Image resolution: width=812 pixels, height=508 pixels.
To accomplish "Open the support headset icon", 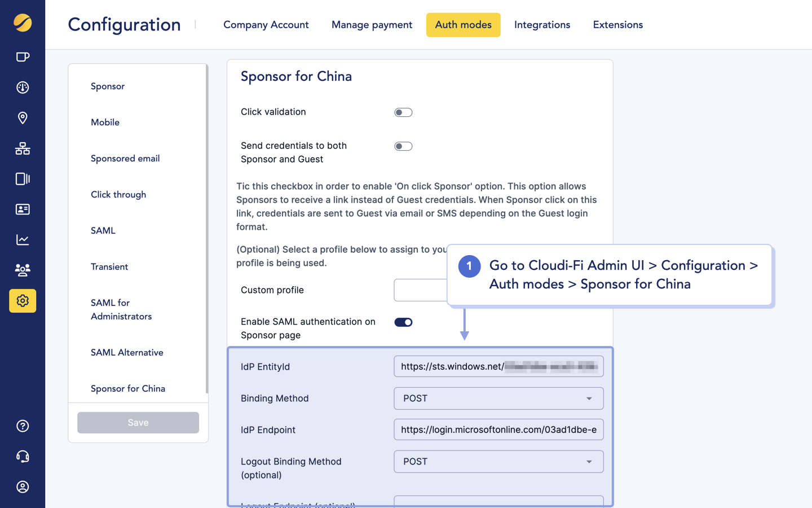I will (22, 456).
